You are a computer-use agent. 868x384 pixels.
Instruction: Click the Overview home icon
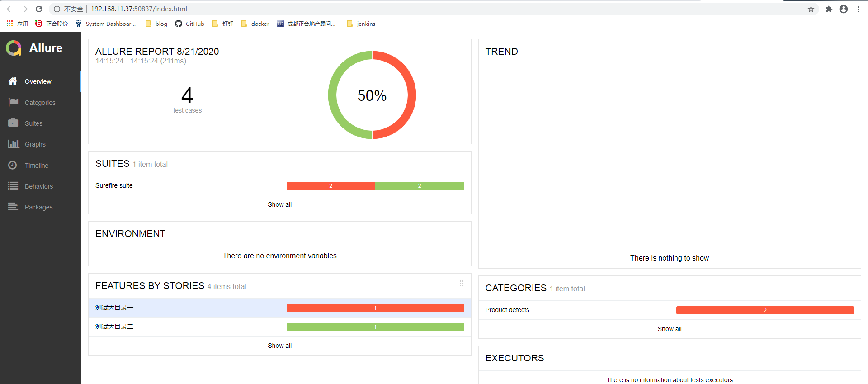(13, 81)
